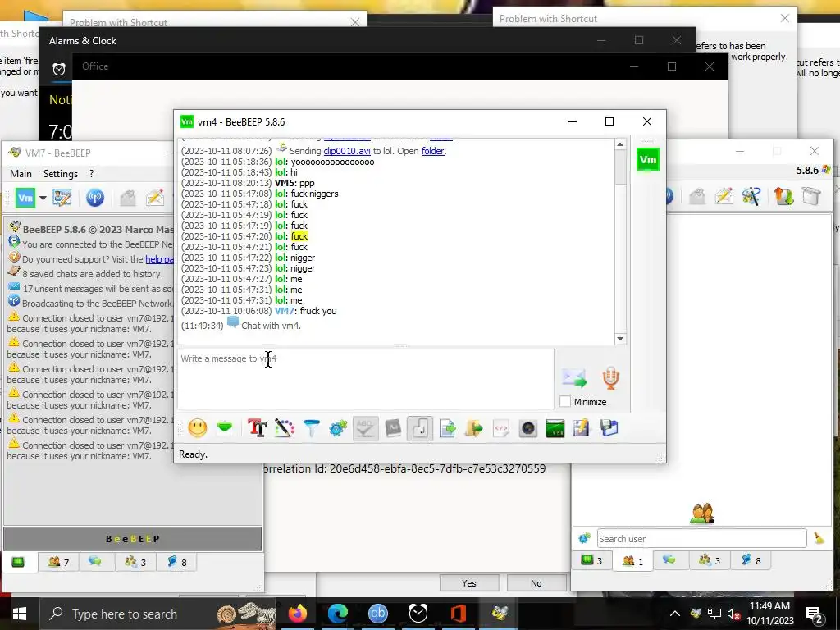Click the orange microphone voice message icon
Screen dimensions: 840x630
coord(610,378)
